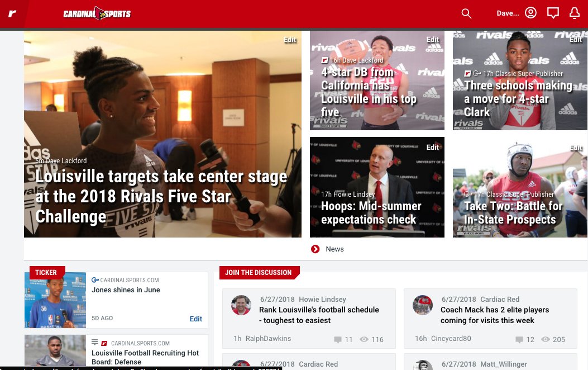Viewport: 588px width, 370px height.
Task: Select the TICKER tab label
Action: (x=46, y=272)
